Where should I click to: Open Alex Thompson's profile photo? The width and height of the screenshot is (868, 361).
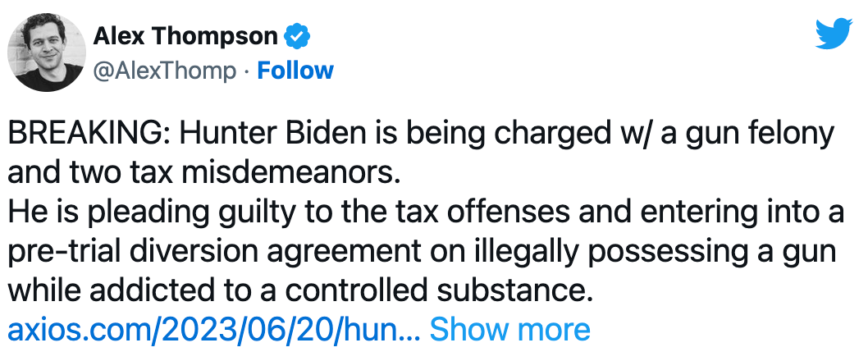[x=46, y=53]
